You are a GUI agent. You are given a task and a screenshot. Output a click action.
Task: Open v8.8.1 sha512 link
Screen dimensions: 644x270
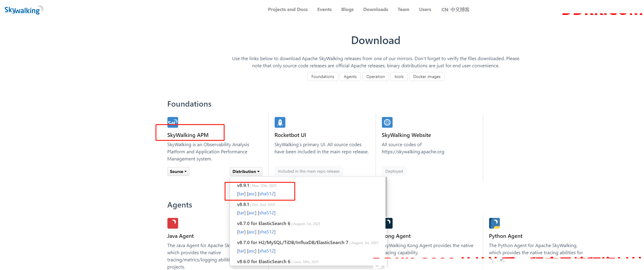[267, 213]
